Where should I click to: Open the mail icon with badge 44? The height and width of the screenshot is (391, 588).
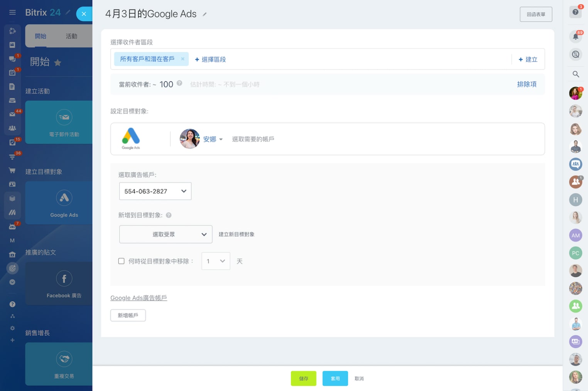[12, 114]
